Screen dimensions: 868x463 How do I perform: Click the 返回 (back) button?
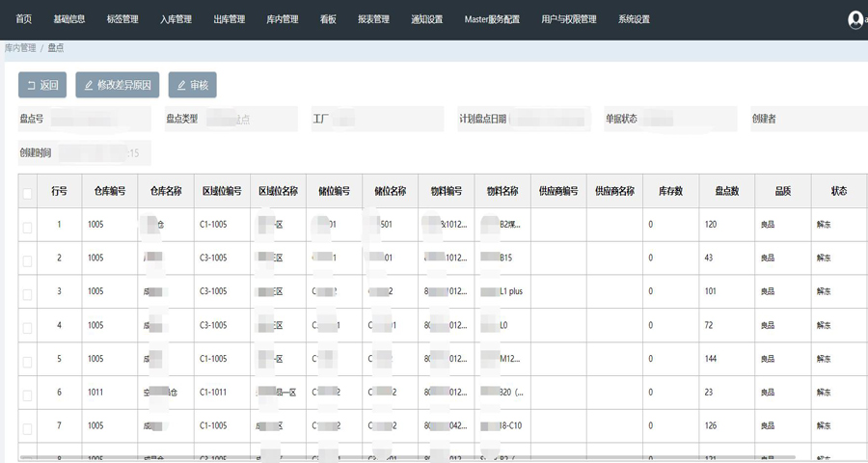[42, 85]
